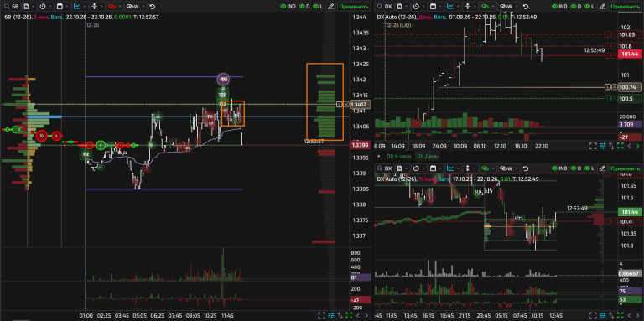
Task: Add a new chart tab with plus
Action: (379, 156)
